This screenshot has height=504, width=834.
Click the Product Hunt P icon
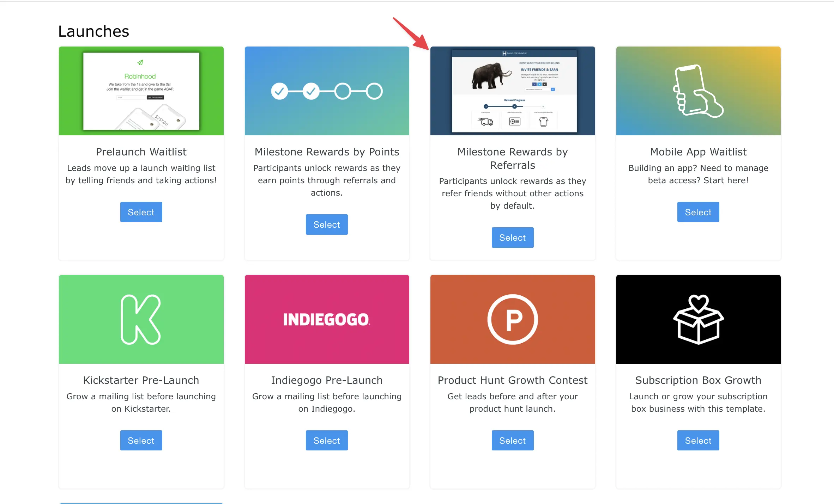(512, 319)
